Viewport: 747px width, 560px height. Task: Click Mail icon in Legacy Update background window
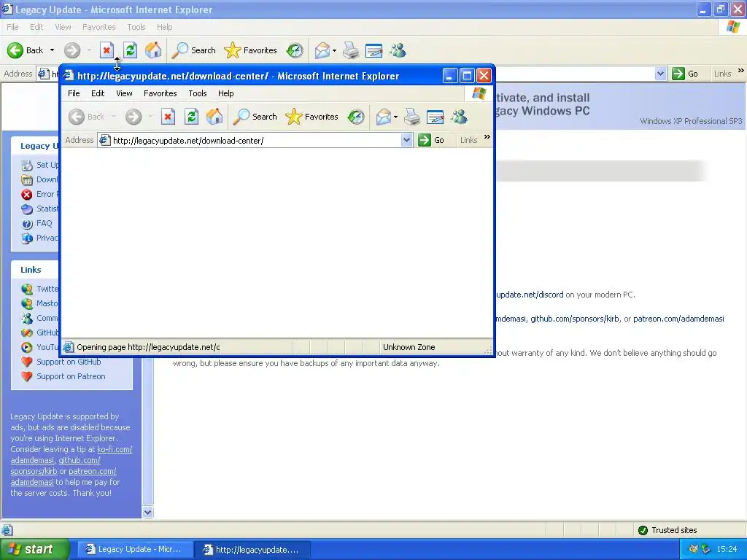point(322,50)
